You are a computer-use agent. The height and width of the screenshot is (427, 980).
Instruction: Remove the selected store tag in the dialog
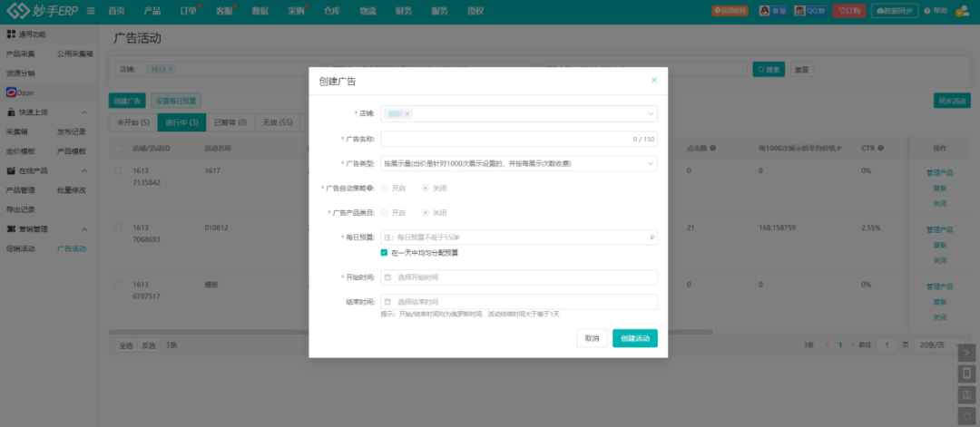tap(407, 113)
